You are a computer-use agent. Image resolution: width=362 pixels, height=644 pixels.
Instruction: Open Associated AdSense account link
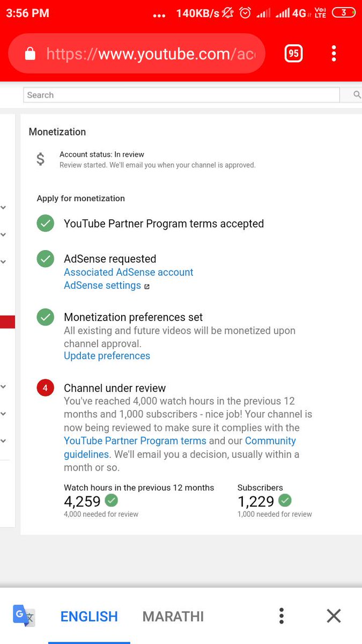[x=128, y=272]
